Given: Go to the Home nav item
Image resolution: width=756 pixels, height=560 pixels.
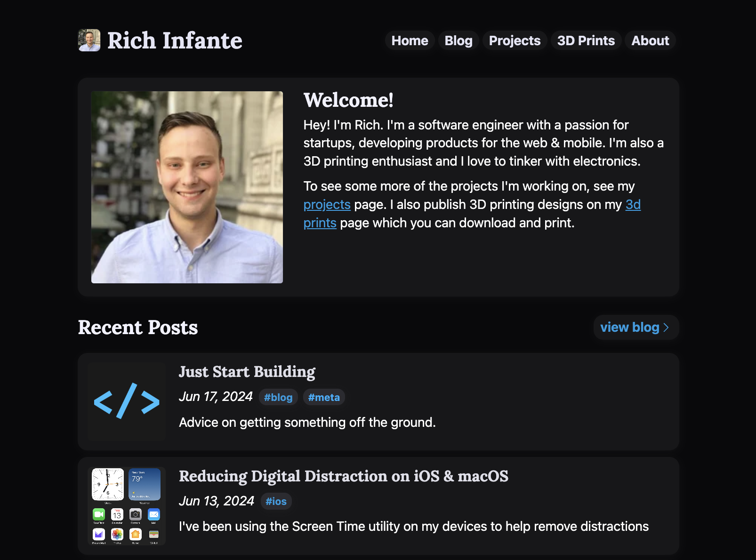Looking at the screenshot, I should click(410, 40).
